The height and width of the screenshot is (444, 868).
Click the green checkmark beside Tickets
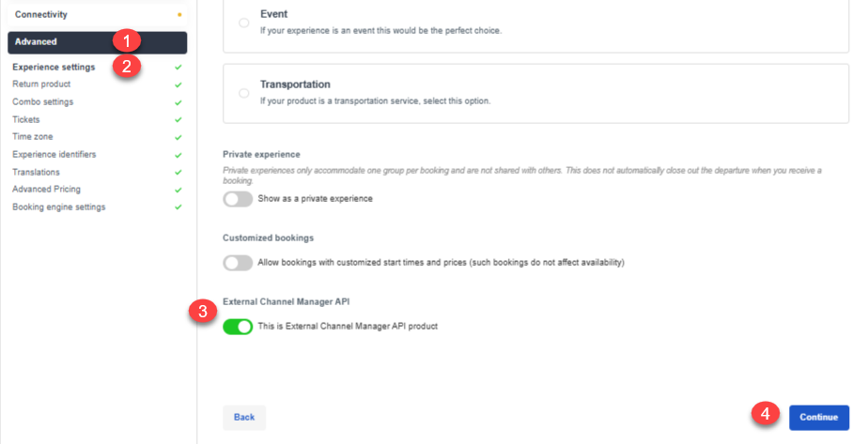[178, 120]
